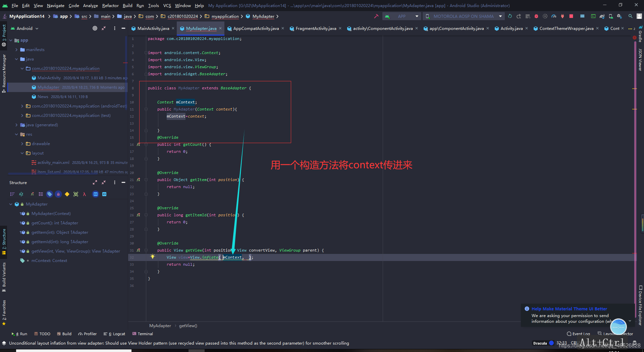
Task: Click Attach Debugger to Android Process icon
Action: 562,16
